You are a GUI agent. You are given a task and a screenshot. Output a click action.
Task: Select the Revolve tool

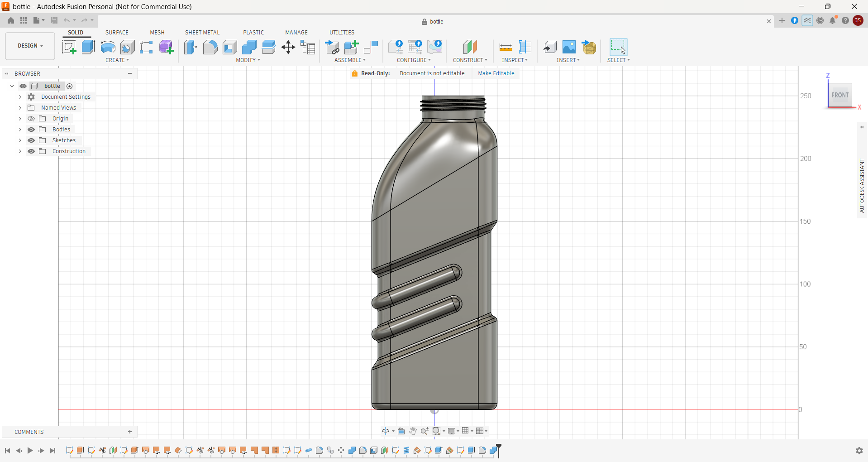tap(108, 47)
